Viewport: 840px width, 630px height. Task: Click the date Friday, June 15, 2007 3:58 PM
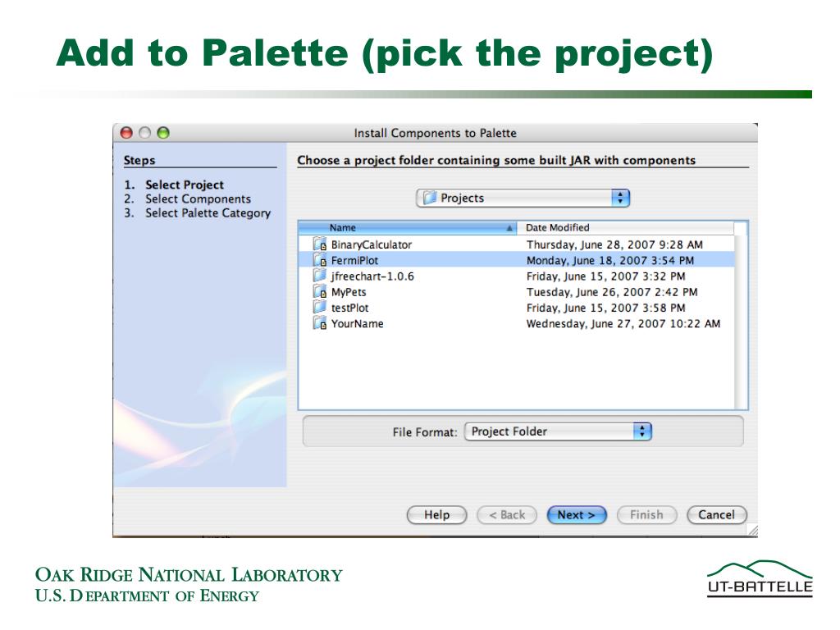(606, 308)
